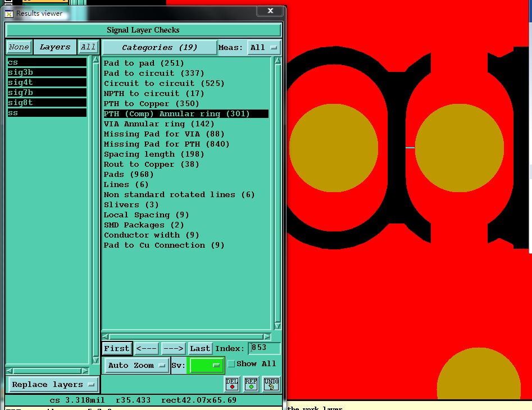Click categories horizontal scroll right arrow
Screen dimensions: 532x410
267,337
